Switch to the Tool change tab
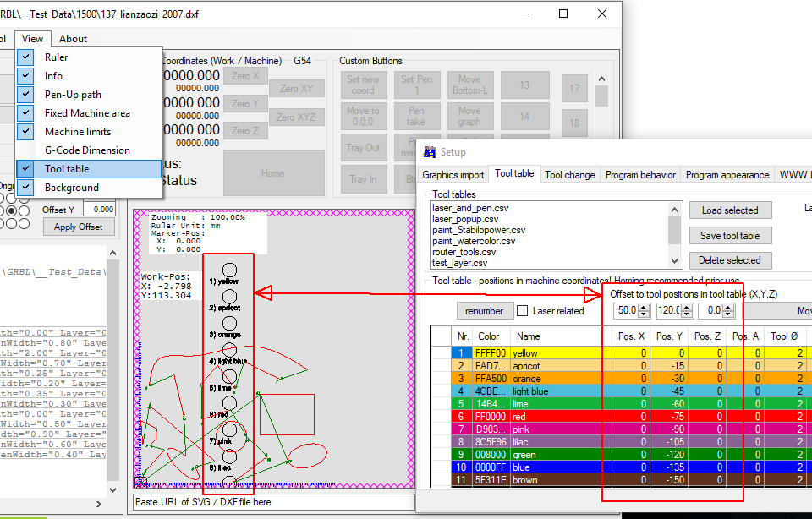 (x=569, y=175)
